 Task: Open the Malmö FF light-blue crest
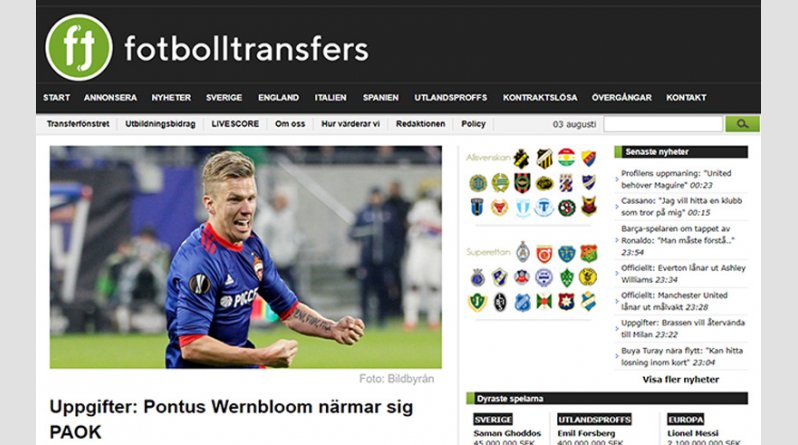(522, 207)
